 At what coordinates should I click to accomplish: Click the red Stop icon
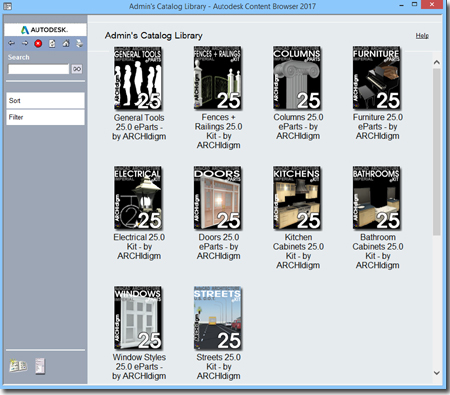(x=38, y=43)
